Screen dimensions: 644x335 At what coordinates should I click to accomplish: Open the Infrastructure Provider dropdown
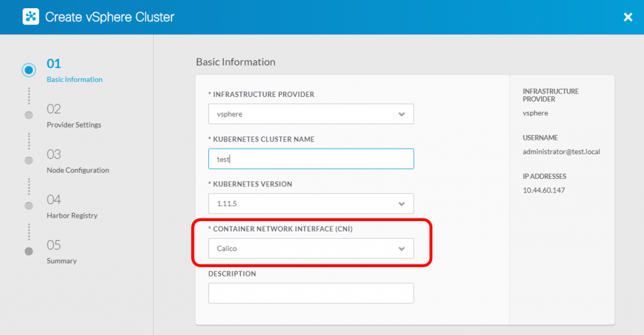point(311,114)
